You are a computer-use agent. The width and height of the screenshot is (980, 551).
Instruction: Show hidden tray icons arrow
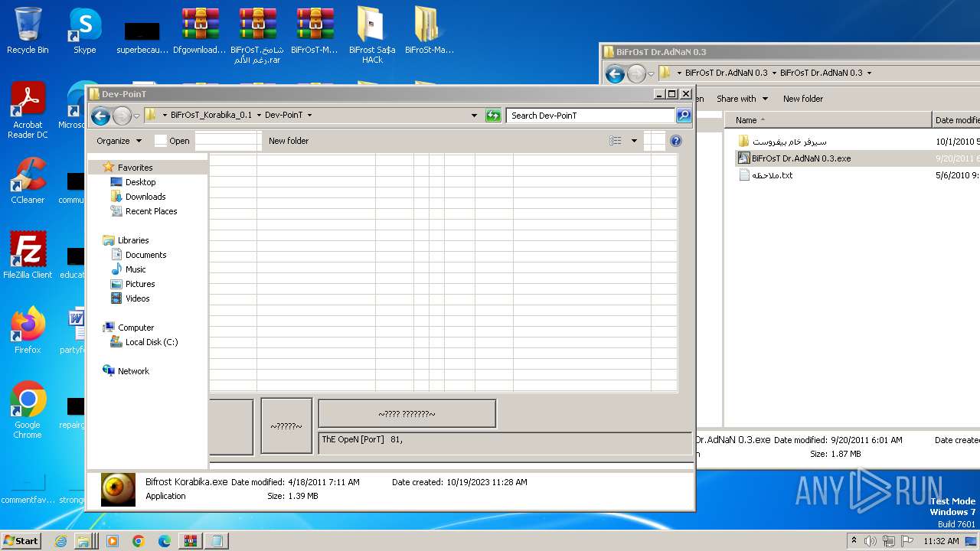pos(854,541)
